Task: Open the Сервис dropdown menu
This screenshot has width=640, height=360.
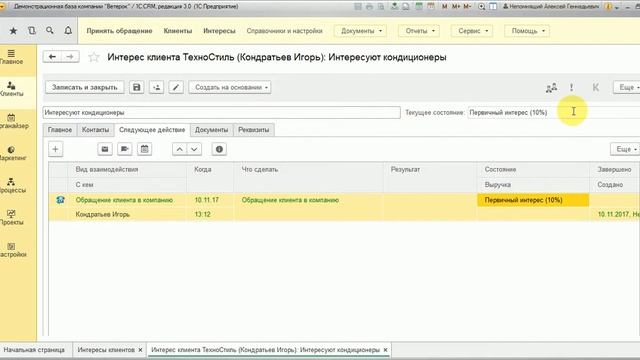Action: (x=472, y=31)
